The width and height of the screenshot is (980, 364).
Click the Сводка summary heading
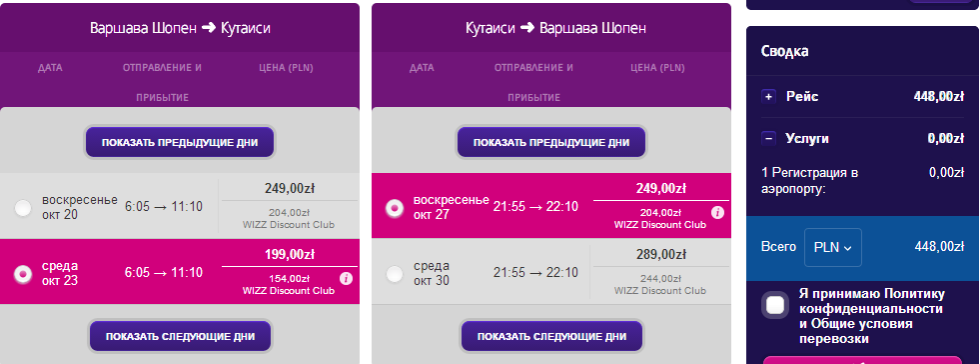point(784,51)
